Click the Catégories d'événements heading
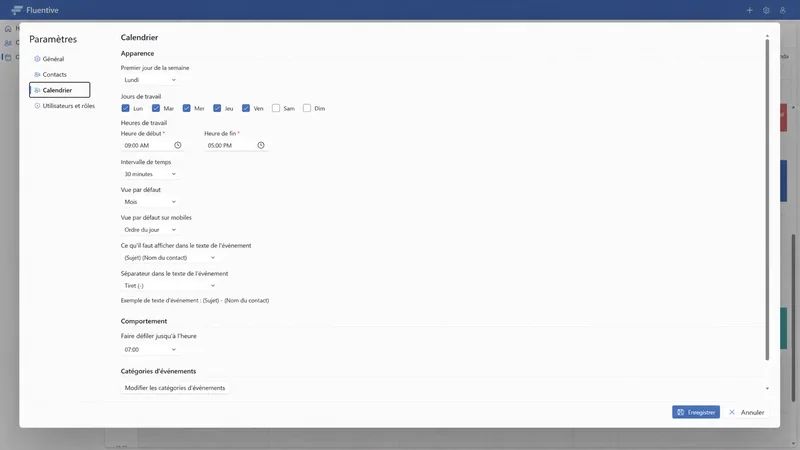Viewport: 800px width, 450px height. tap(158, 371)
